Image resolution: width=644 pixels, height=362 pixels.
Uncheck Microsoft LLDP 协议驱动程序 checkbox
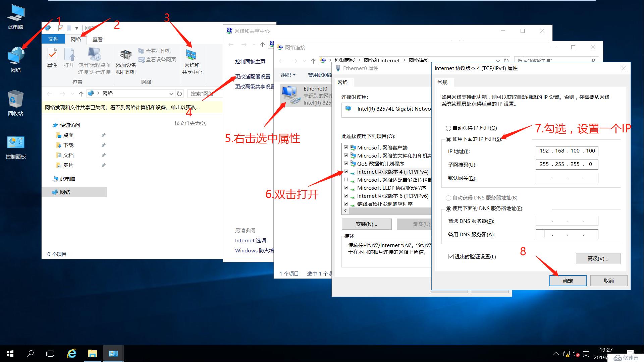tap(346, 188)
